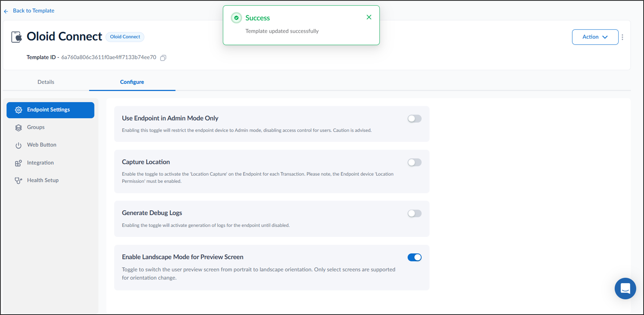Enable the Generate Debug Logs toggle
Screen dimensions: 644x315
[415, 213]
